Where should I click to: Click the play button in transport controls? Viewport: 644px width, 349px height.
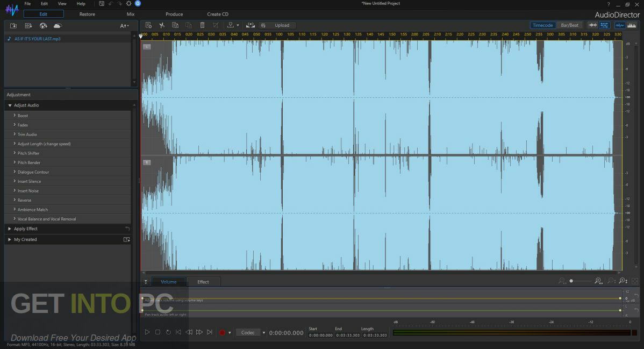(x=147, y=332)
